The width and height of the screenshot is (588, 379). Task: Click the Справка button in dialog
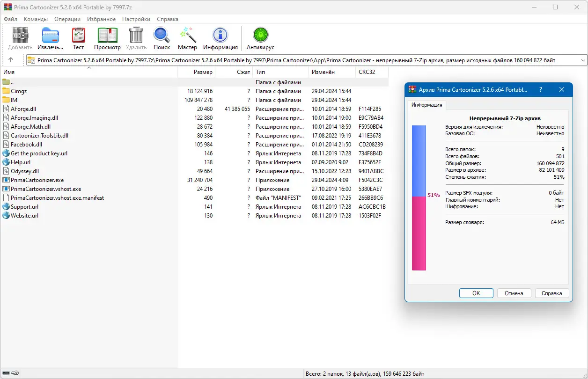tap(551, 293)
